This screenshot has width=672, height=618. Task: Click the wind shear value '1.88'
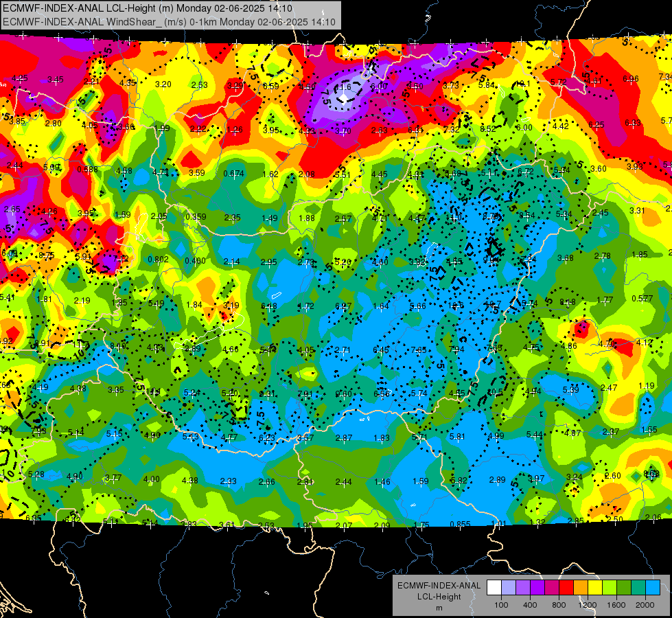tap(307, 218)
